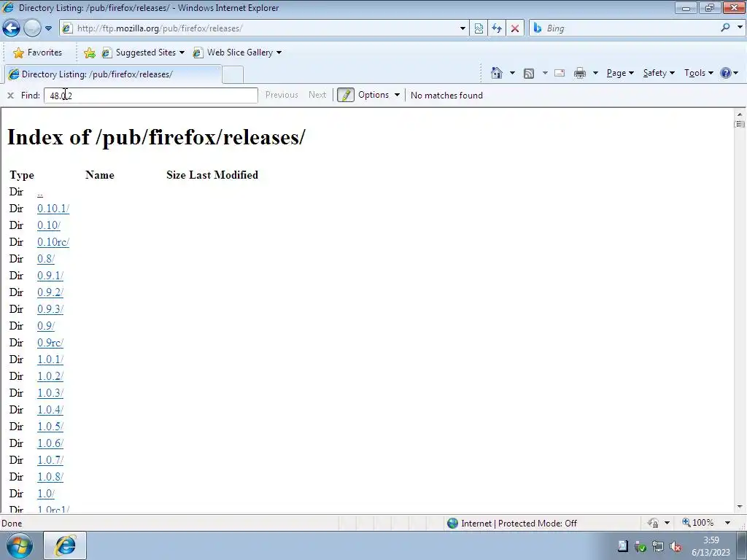The height and width of the screenshot is (560, 747).
Task: Open the Windows Start button
Action: tap(19, 545)
